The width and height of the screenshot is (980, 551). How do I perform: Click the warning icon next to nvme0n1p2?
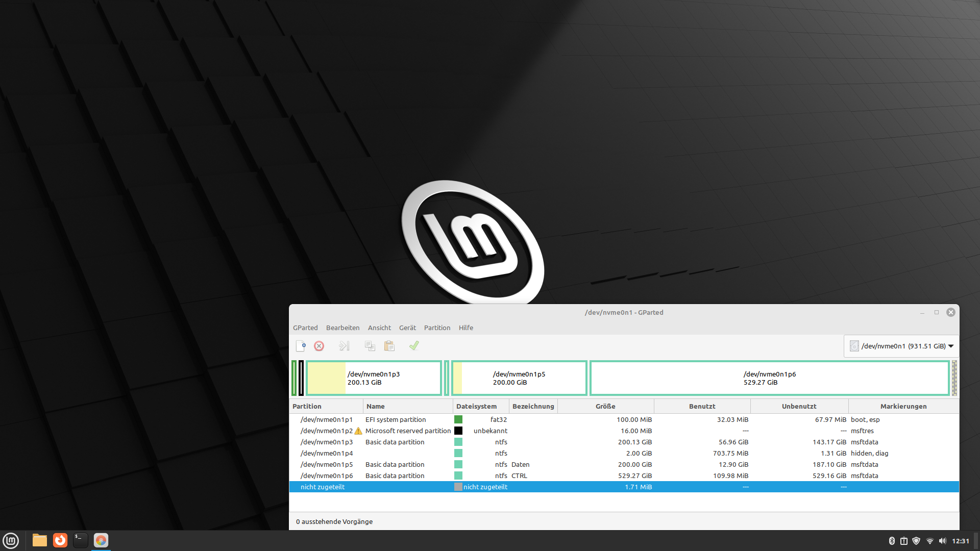(358, 431)
